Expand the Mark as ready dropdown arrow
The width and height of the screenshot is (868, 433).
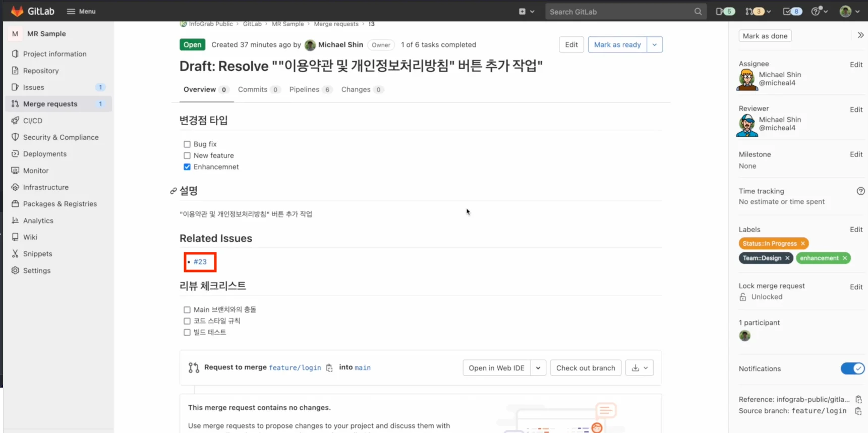654,45
